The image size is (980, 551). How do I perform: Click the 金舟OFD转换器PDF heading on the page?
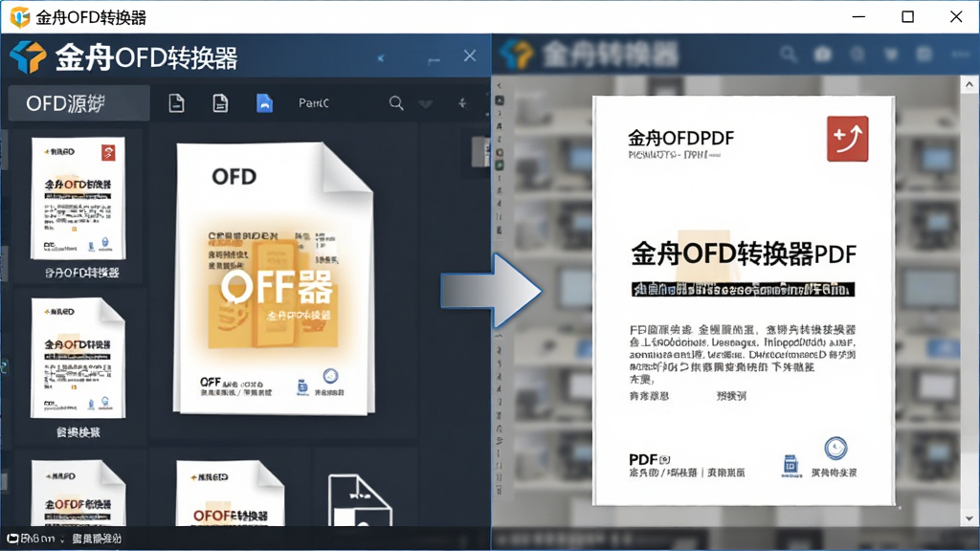pyautogui.click(x=743, y=253)
